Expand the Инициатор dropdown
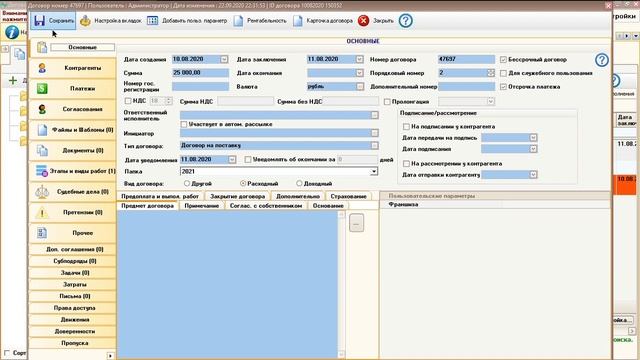Viewport: 640px width, 360px height. click(374, 133)
